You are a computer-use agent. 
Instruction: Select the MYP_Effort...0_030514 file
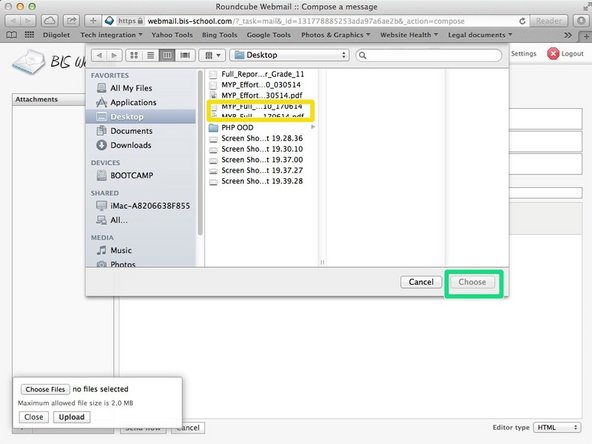tap(261, 85)
